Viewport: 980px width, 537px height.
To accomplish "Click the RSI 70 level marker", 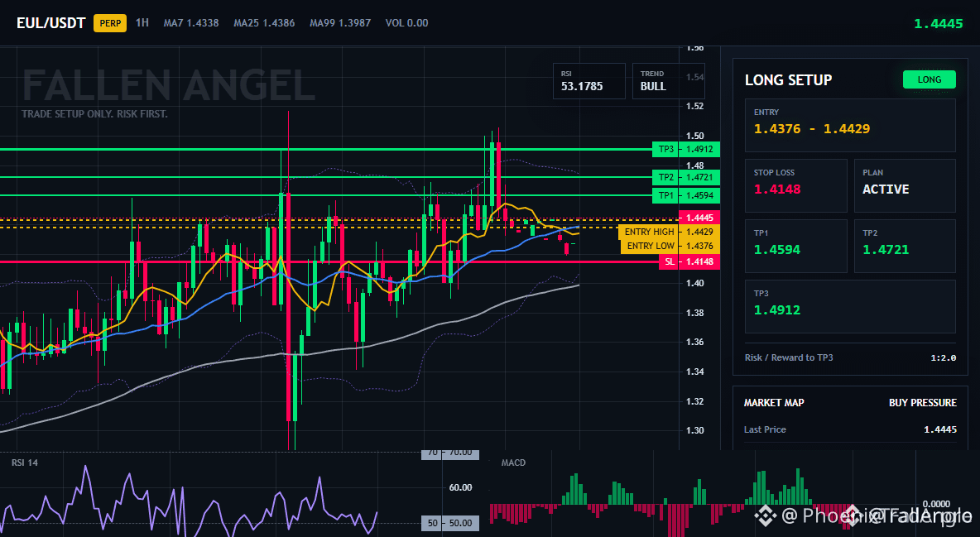I will pos(450,453).
